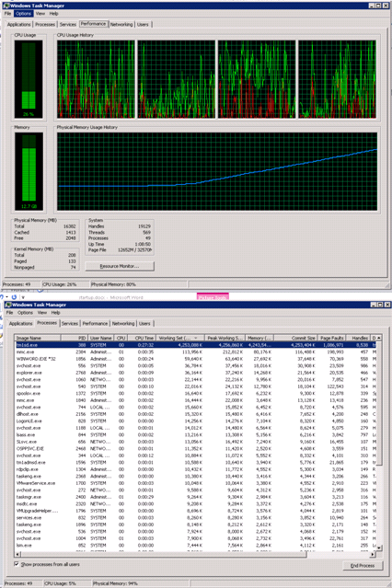Open the Resource Monitor button

(120, 266)
